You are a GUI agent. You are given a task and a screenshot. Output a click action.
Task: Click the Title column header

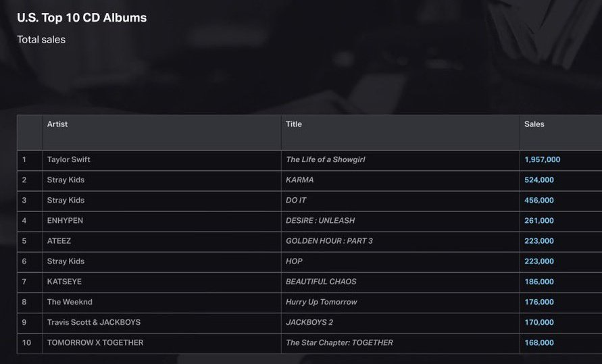294,124
